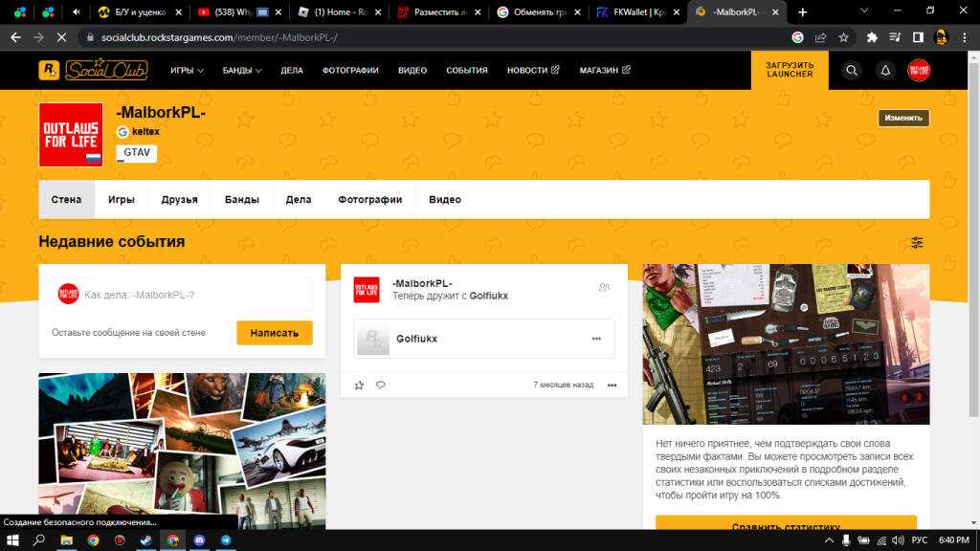Open the GTA V photo collage image
The height and width of the screenshot is (551, 980).
click(182, 452)
